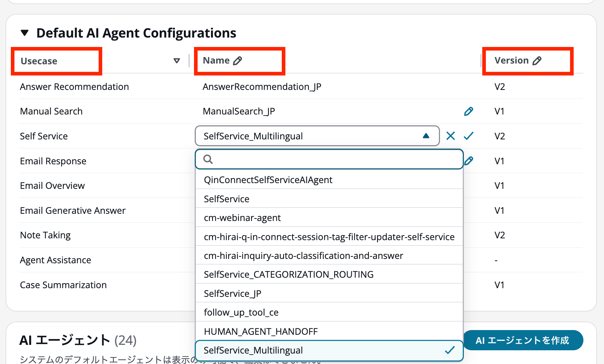Click the AI エージェントを作成 button
The image size is (604, 364).
522,340
